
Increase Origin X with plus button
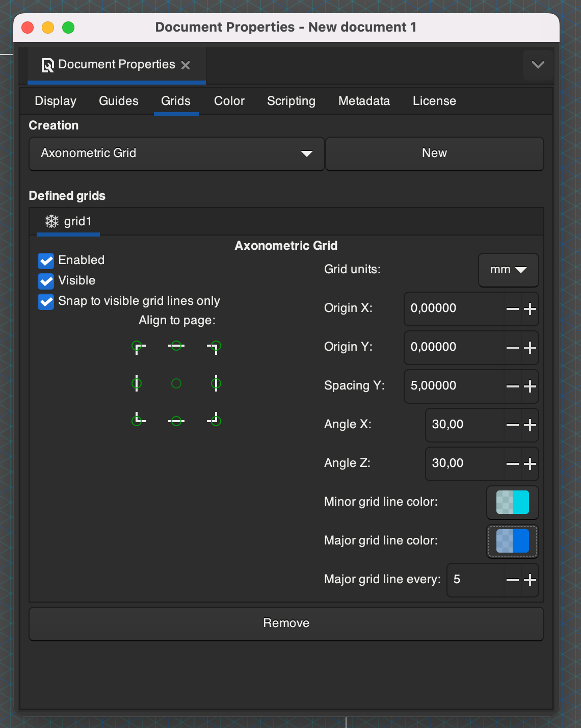tap(530, 309)
